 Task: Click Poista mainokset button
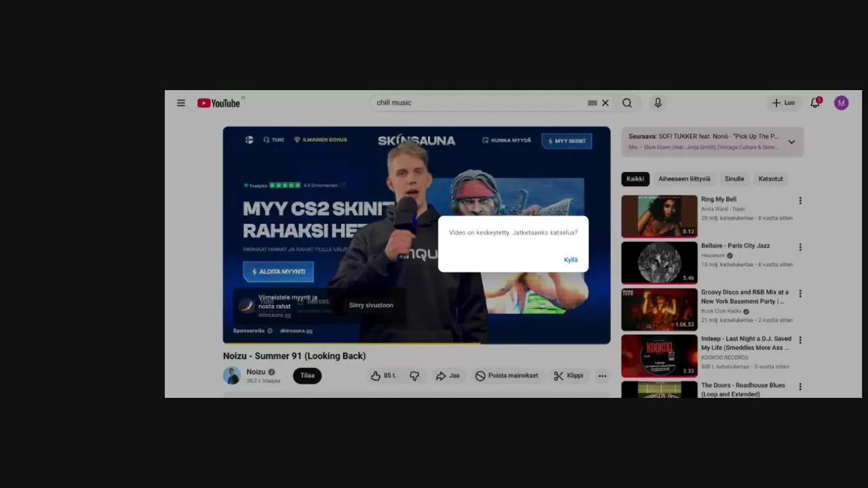pyautogui.click(x=507, y=375)
